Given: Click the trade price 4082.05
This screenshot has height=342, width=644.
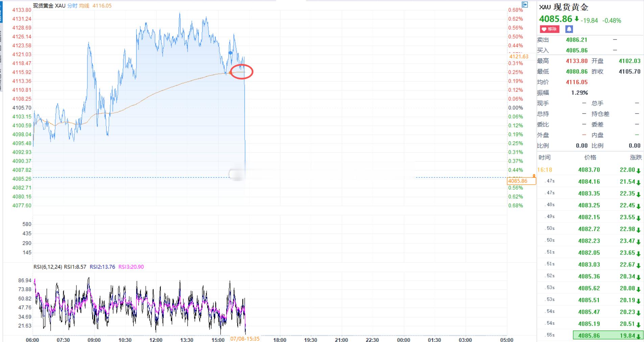Looking at the screenshot, I should (589, 253).
